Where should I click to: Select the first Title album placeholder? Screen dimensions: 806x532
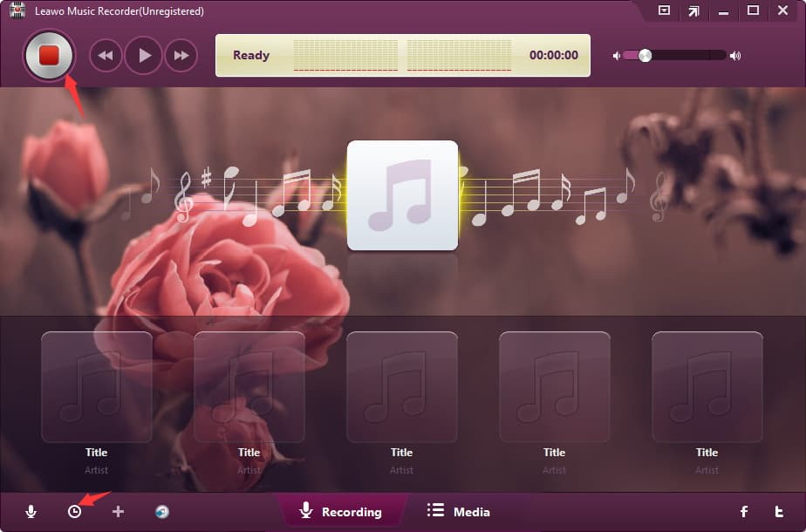(97, 387)
